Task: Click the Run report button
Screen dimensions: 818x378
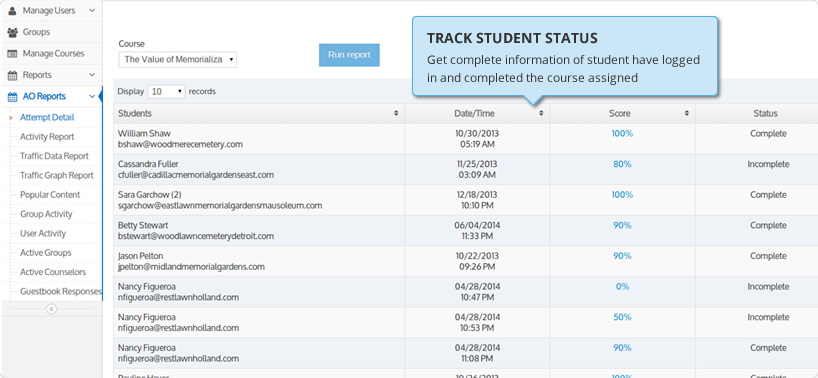Action: (x=349, y=55)
